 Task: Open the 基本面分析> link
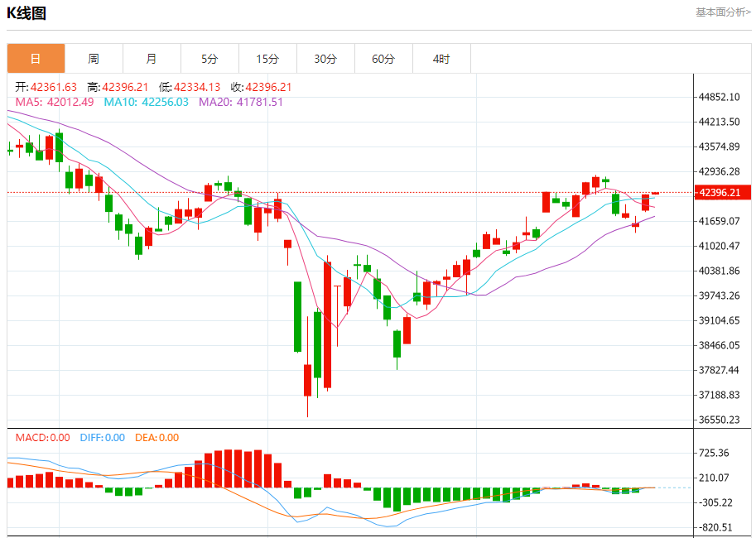click(723, 12)
